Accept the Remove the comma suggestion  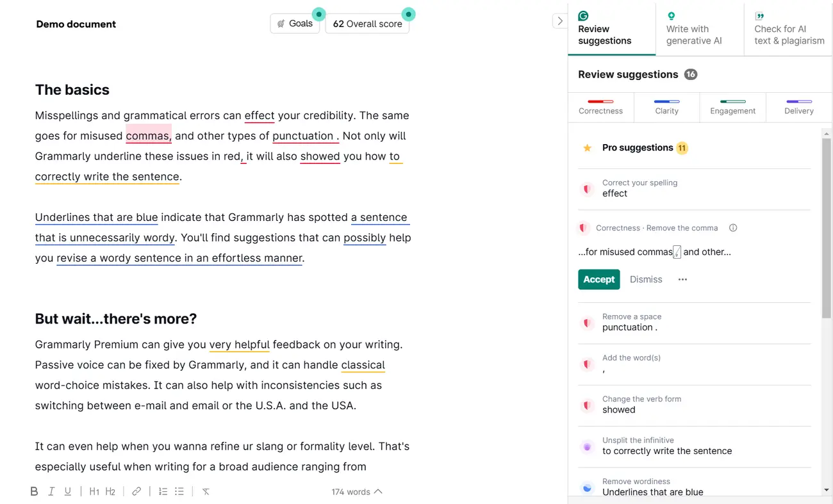tap(598, 279)
